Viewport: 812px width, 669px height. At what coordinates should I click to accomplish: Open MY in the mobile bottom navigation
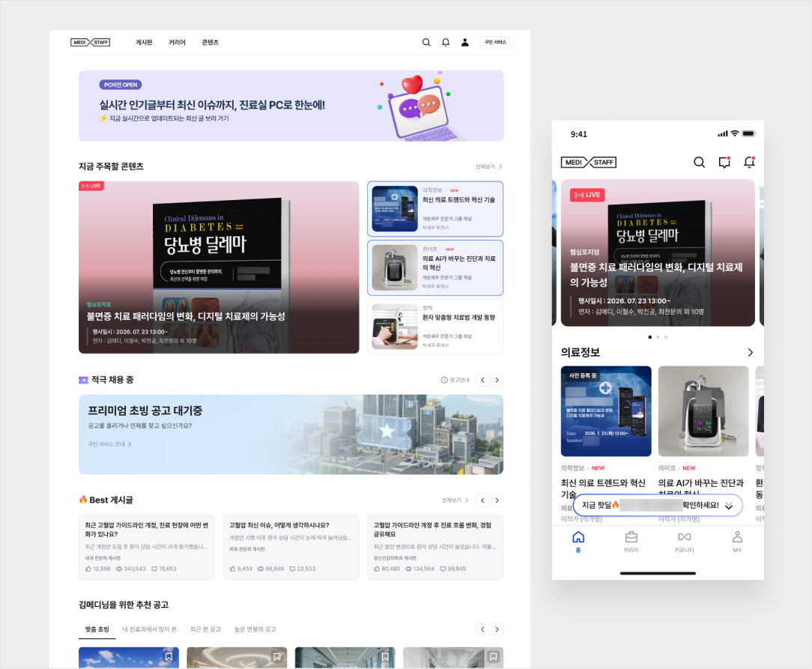point(737,542)
